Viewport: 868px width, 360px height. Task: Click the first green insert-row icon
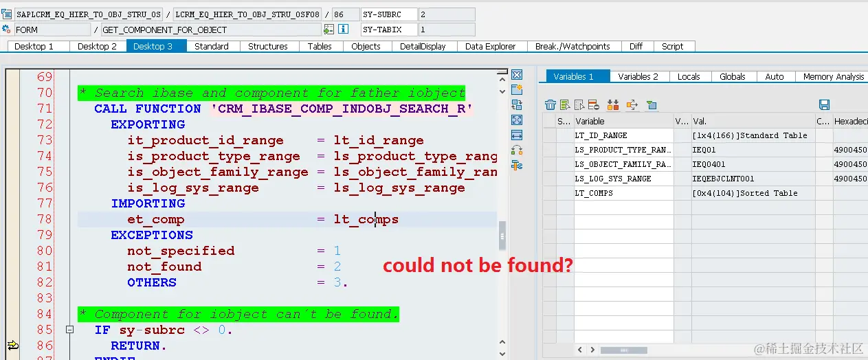565,104
